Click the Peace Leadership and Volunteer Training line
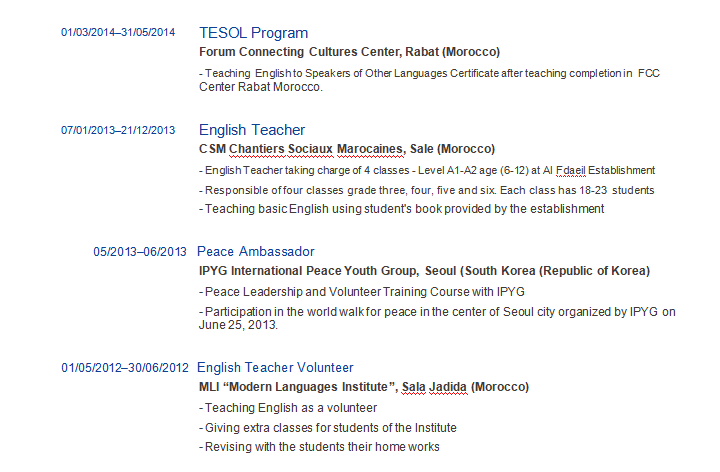 [x=362, y=292]
